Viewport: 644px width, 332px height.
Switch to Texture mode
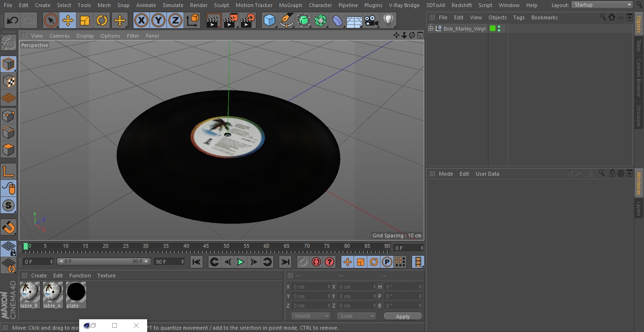9,81
